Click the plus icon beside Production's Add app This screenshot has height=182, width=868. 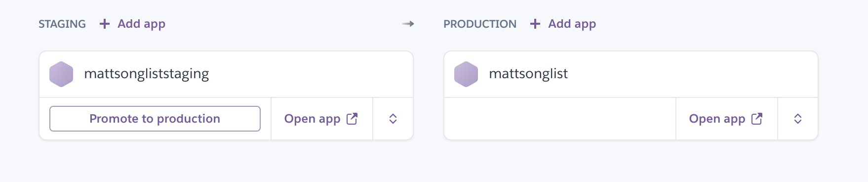click(535, 24)
